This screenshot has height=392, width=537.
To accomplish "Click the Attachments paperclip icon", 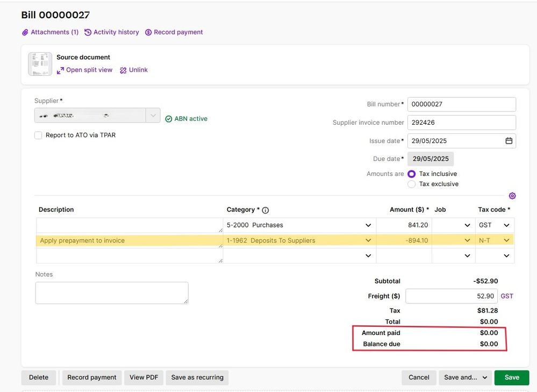I will tap(25, 32).
